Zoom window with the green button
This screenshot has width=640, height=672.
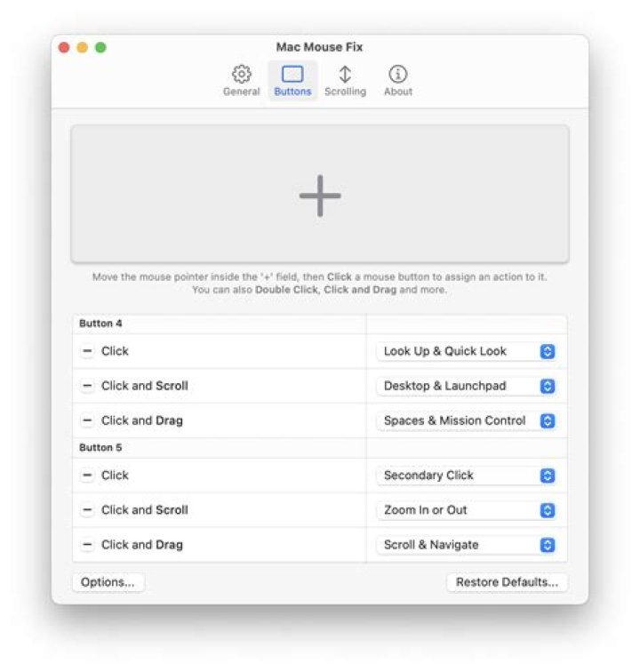(100, 47)
